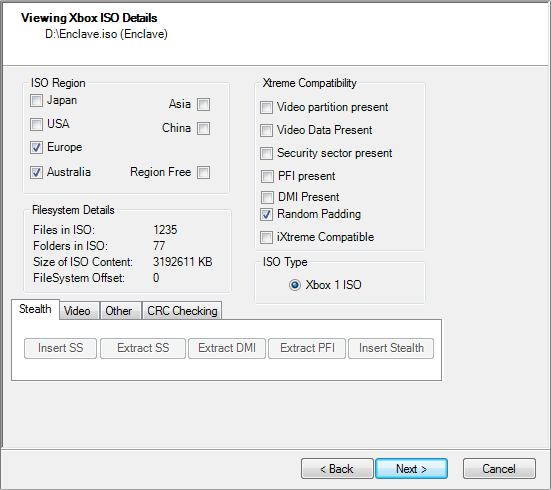
Task: Toggle DMI Present checkbox
Action: point(267,198)
